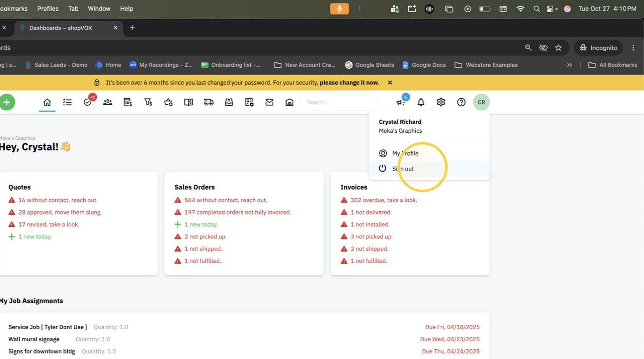Image resolution: width=644 pixels, height=359 pixels.
Task: Open the sales leads funnel icon
Action: (x=148, y=102)
